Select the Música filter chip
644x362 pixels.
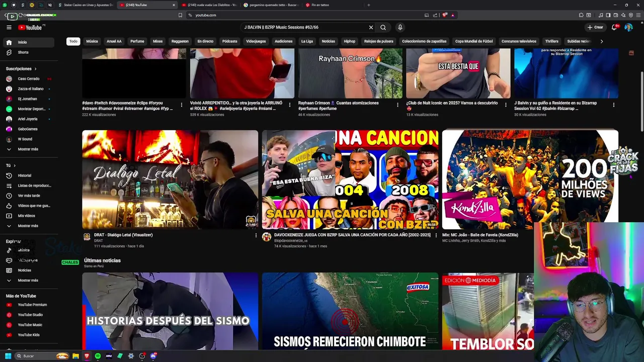(x=92, y=41)
